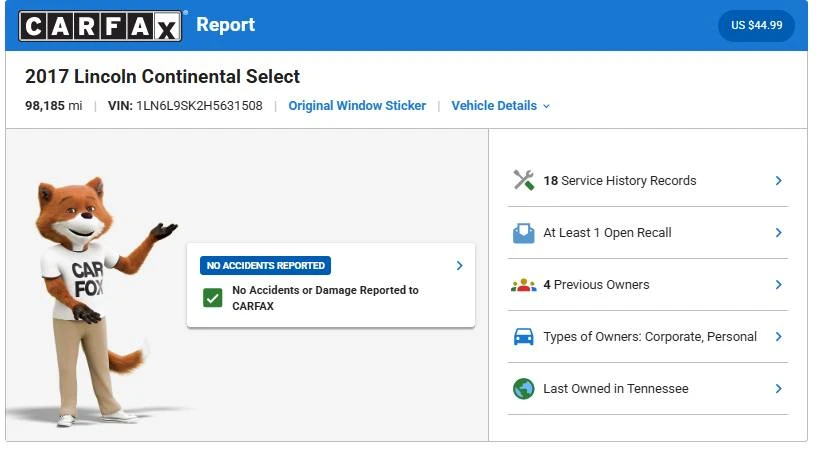Click the blue car owner-type icon

click(523, 337)
